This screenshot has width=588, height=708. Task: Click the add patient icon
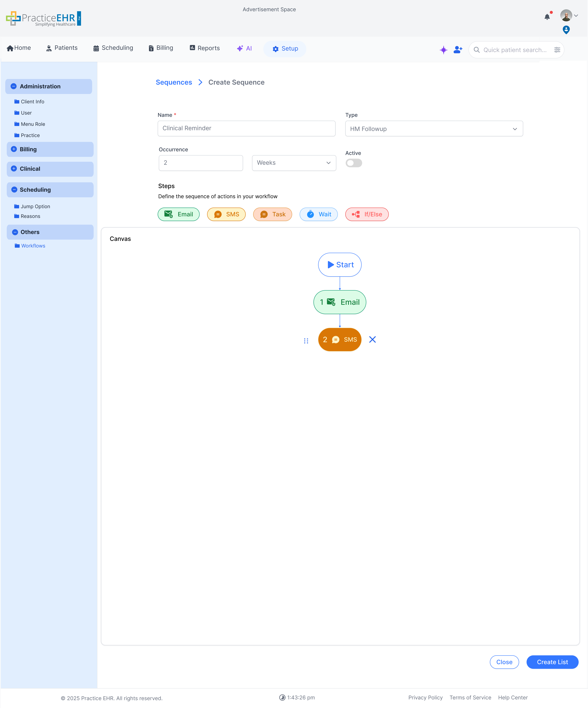click(x=458, y=50)
